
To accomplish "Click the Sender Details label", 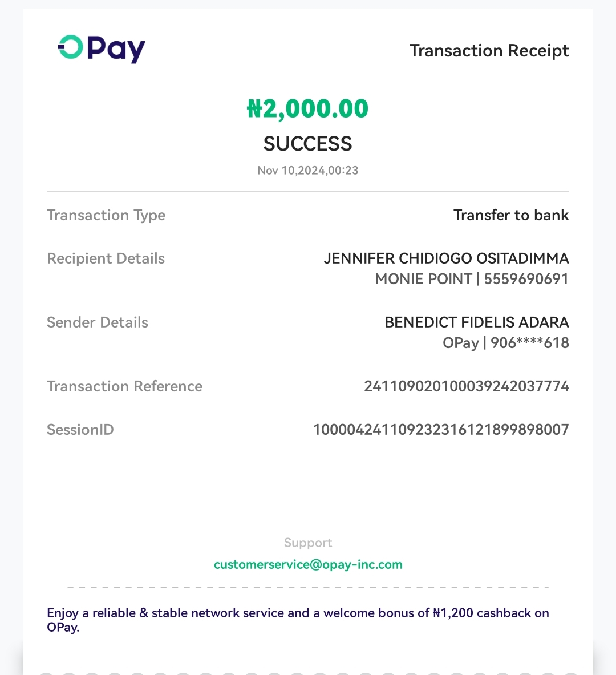I will (98, 322).
